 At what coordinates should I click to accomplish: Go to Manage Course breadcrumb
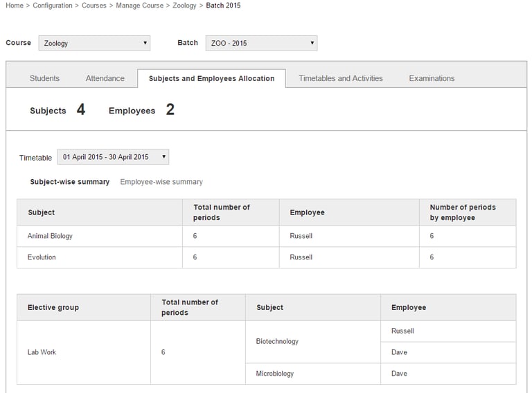[140, 6]
